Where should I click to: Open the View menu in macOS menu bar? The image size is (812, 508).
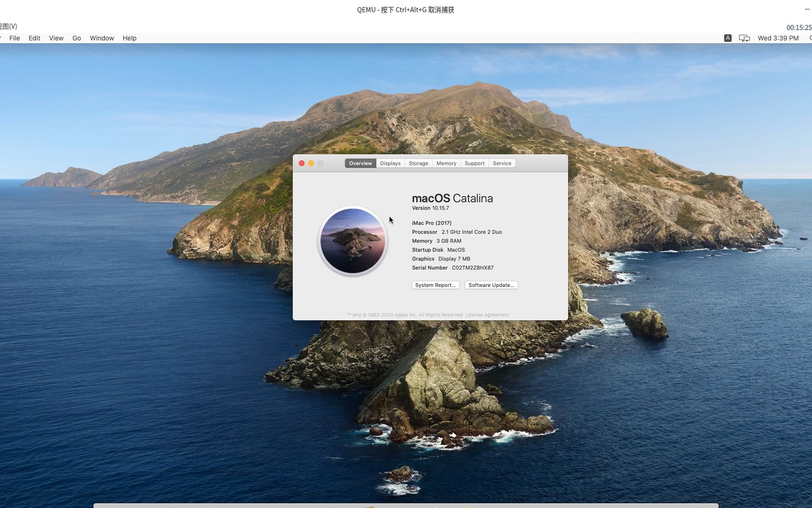56,38
